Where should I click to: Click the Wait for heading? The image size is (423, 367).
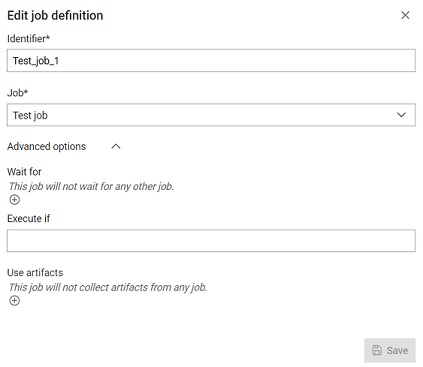pyautogui.click(x=24, y=172)
